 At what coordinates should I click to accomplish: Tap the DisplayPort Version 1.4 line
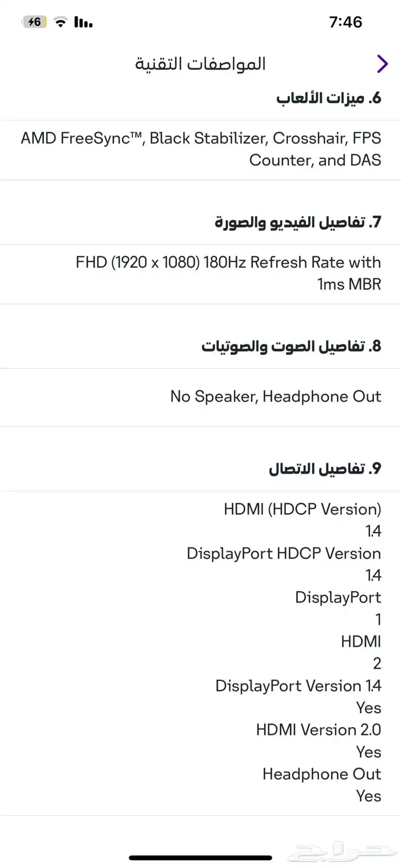coord(298,686)
